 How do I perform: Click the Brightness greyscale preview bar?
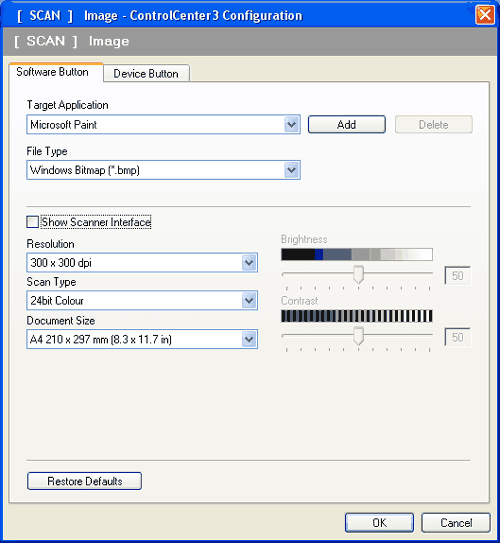tap(357, 255)
